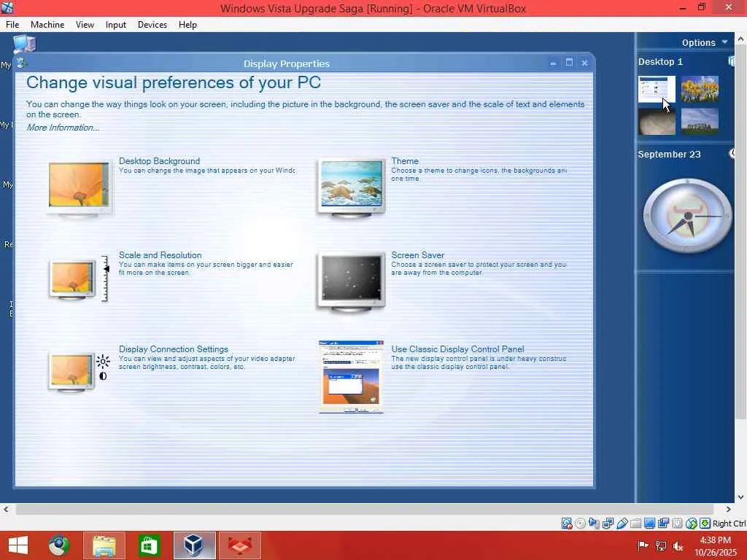
Task: Click the Display Properties title bar icon
Action: [x=21, y=63]
